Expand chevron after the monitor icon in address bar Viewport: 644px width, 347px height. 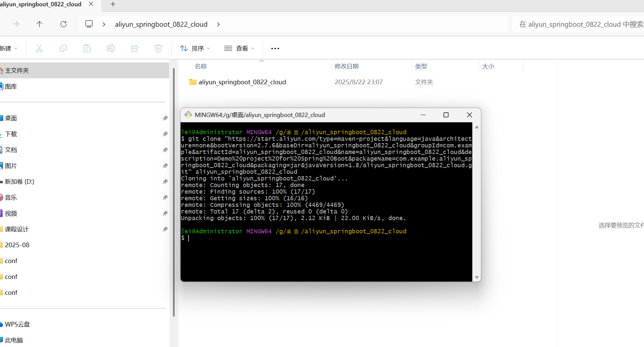coord(104,24)
